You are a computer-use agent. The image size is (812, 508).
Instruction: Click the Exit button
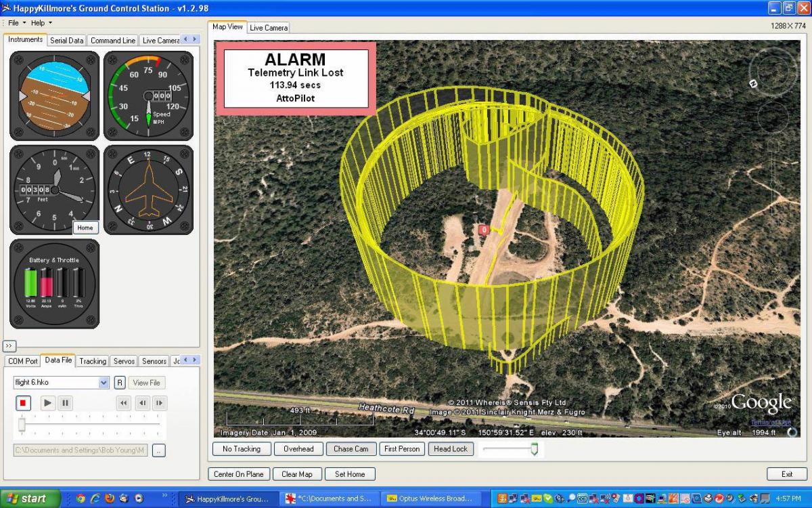click(787, 474)
